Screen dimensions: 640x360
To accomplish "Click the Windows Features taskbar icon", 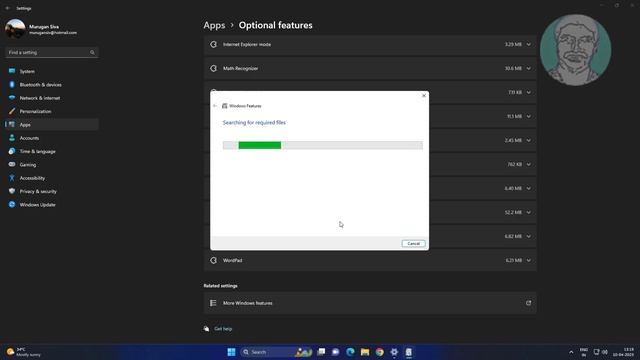I will (409, 352).
